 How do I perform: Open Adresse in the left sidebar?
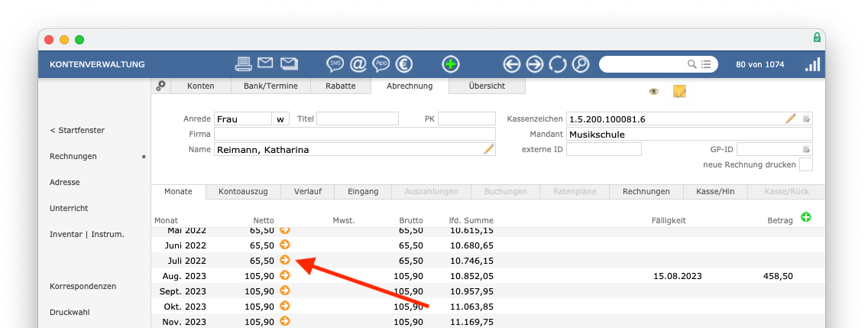pos(65,182)
